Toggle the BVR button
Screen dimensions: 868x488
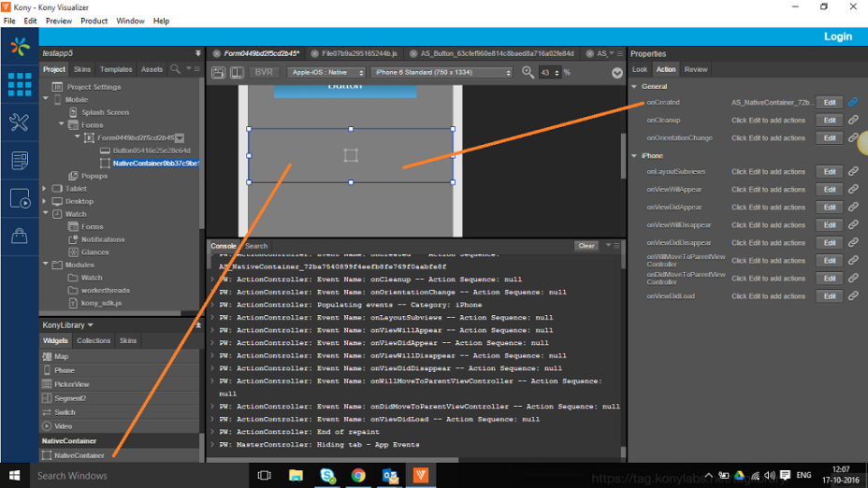click(264, 73)
